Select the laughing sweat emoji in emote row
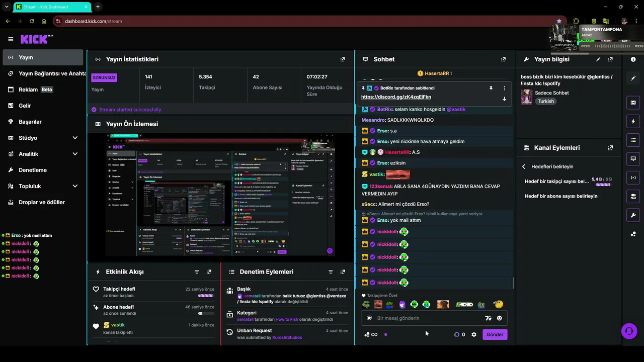The height and width of the screenshot is (362, 644). [498, 305]
